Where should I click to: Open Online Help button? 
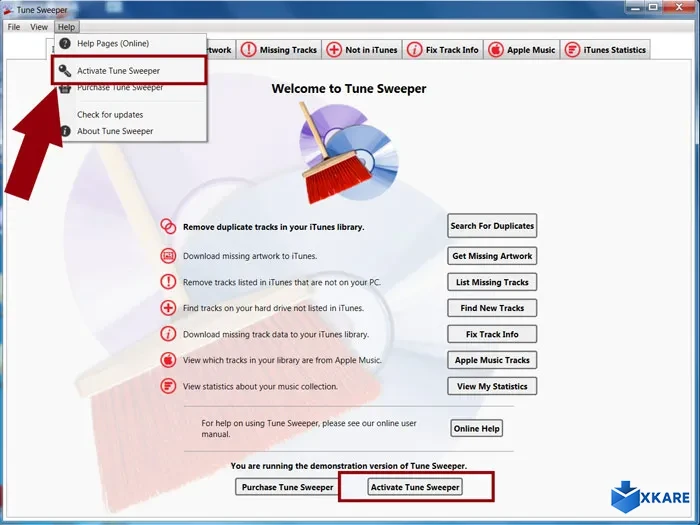(476, 429)
